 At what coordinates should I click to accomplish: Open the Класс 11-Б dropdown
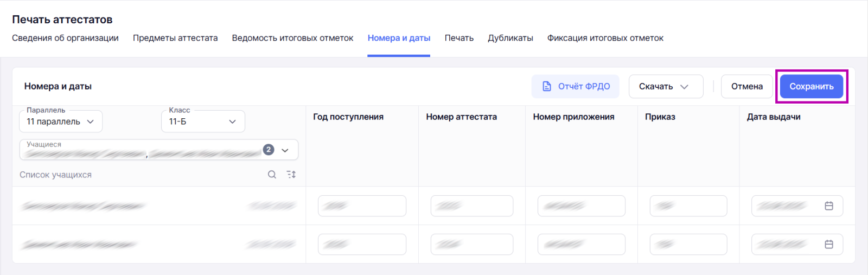(x=203, y=121)
